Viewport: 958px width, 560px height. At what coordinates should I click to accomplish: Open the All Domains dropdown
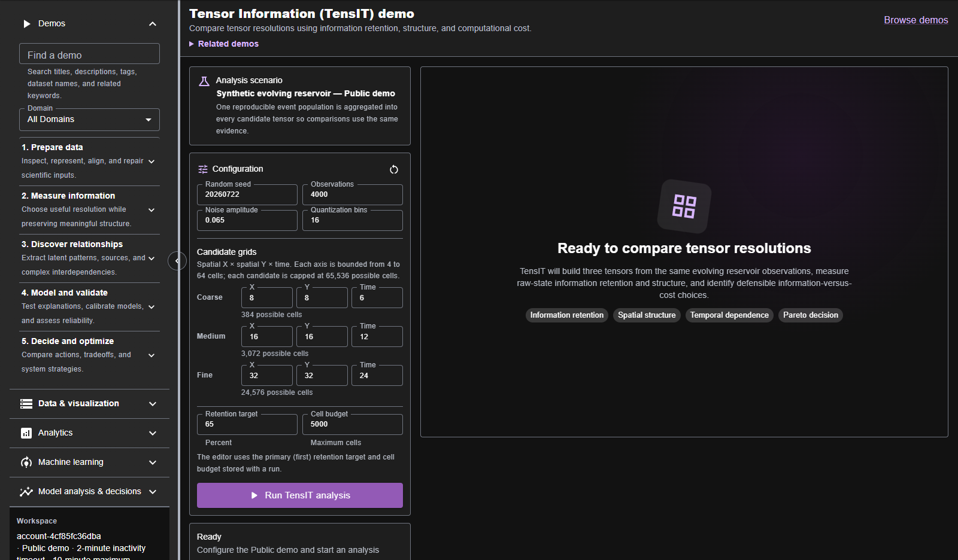pyautogui.click(x=89, y=120)
